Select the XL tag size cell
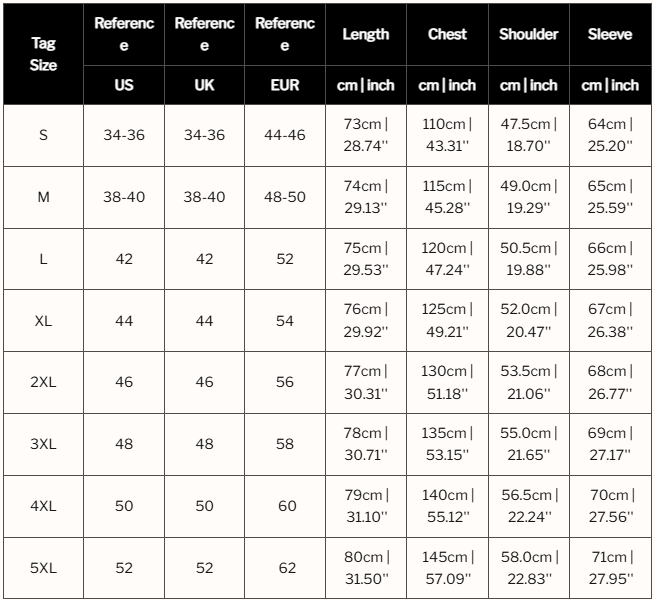Viewport: 655px width, 601px height. pos(43,320)
